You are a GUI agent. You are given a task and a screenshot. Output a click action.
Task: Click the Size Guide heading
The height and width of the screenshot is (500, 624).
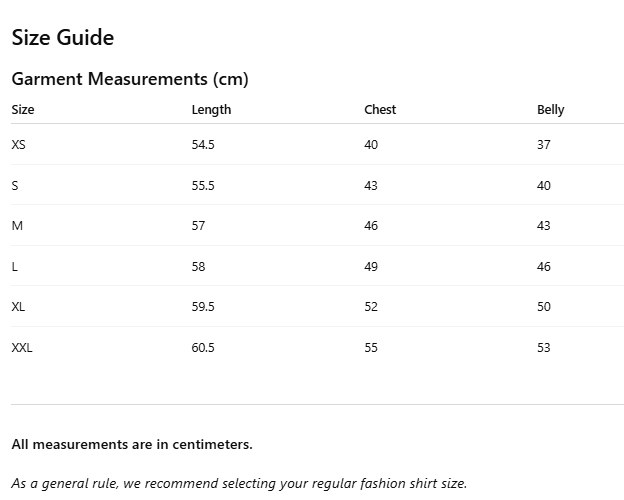[63, 38]
